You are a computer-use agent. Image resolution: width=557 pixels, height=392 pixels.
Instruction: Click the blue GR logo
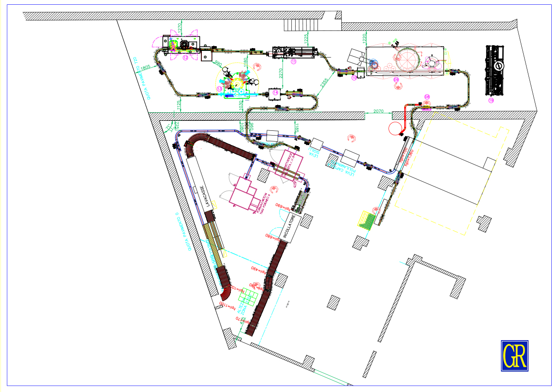click(x=514, y=355)
